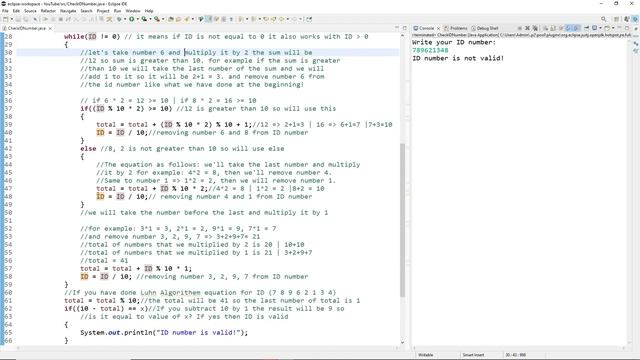Toggle Show Console on Standard Out
This screenshot has height=360, width=640.
pos(568,28)
